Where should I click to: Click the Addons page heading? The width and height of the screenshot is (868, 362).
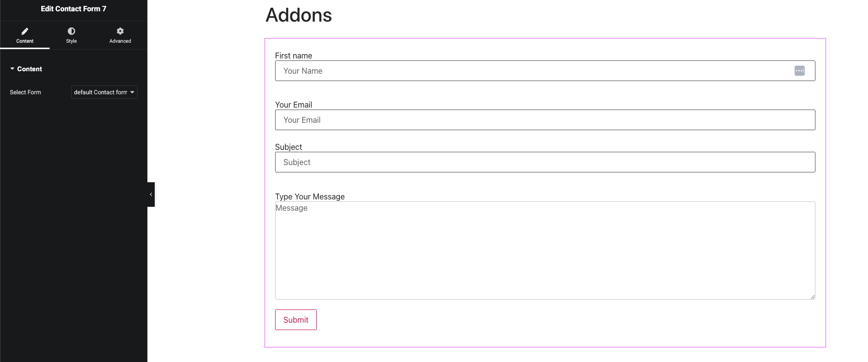click(299, 15)
